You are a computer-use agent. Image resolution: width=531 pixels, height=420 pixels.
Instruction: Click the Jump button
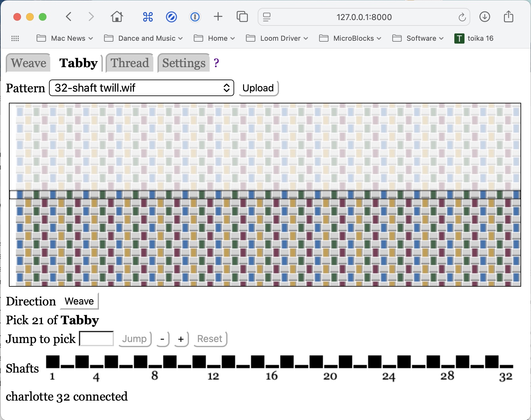point(135,339)
